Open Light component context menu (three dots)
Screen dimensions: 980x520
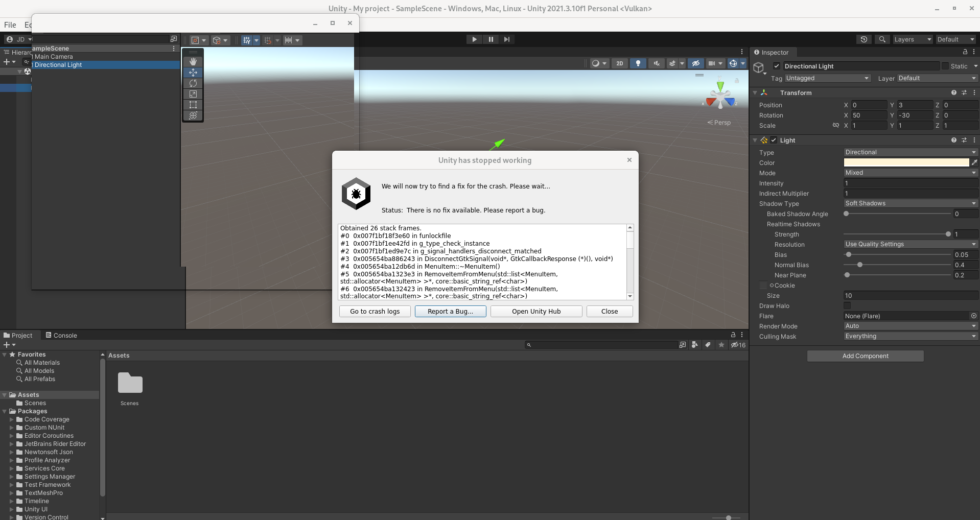pyautogui.click(x=974, y=140)
